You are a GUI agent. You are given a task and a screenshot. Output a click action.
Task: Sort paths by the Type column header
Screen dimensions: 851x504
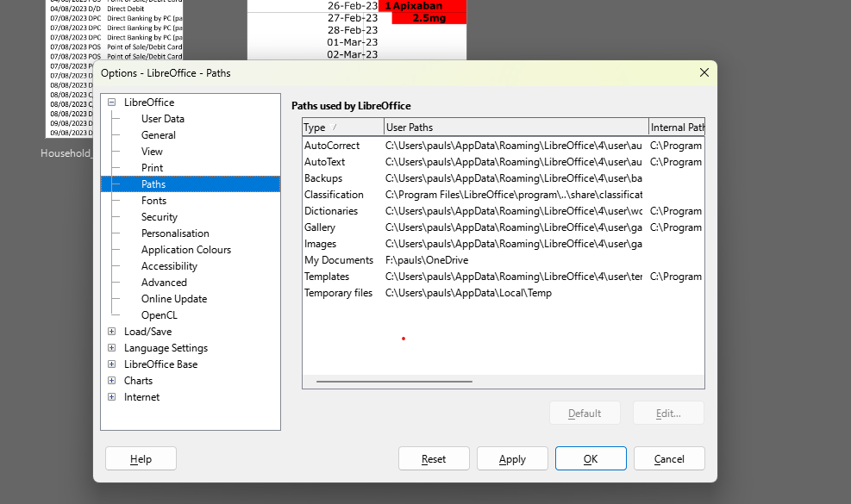coord(343,128)
